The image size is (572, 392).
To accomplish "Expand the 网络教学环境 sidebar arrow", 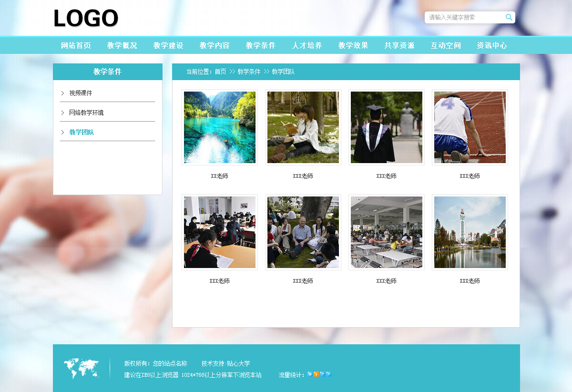I will coord(62,113).
